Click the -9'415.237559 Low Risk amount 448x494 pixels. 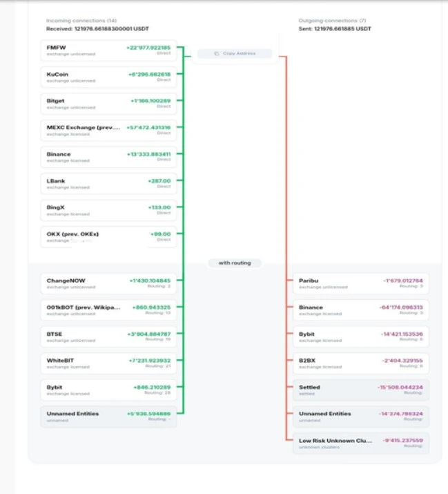[402, 440]
